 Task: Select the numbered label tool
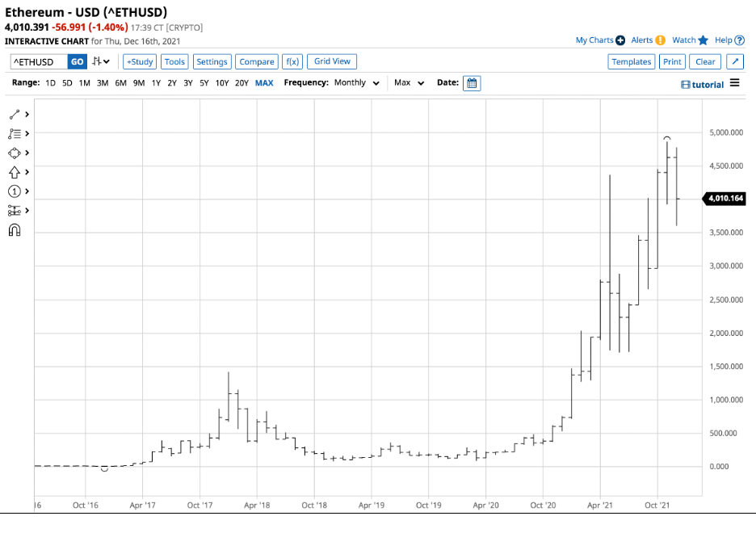[14, 192]
